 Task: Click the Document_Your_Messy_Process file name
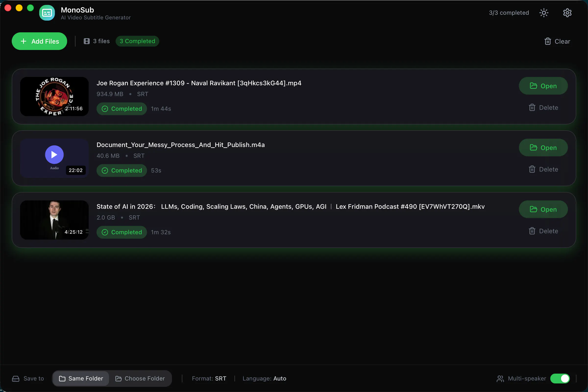pyautogui.click(x=181, y=145)
